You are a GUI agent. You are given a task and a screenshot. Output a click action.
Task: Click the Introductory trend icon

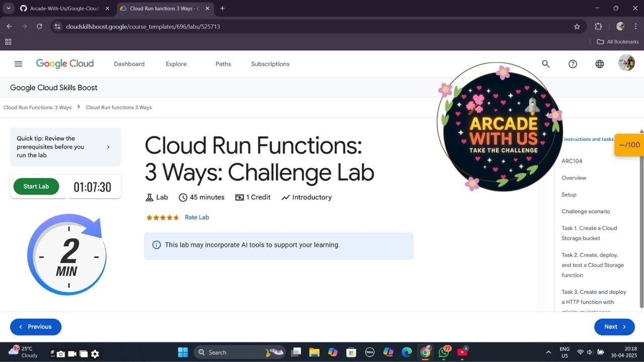pos(286,198)
